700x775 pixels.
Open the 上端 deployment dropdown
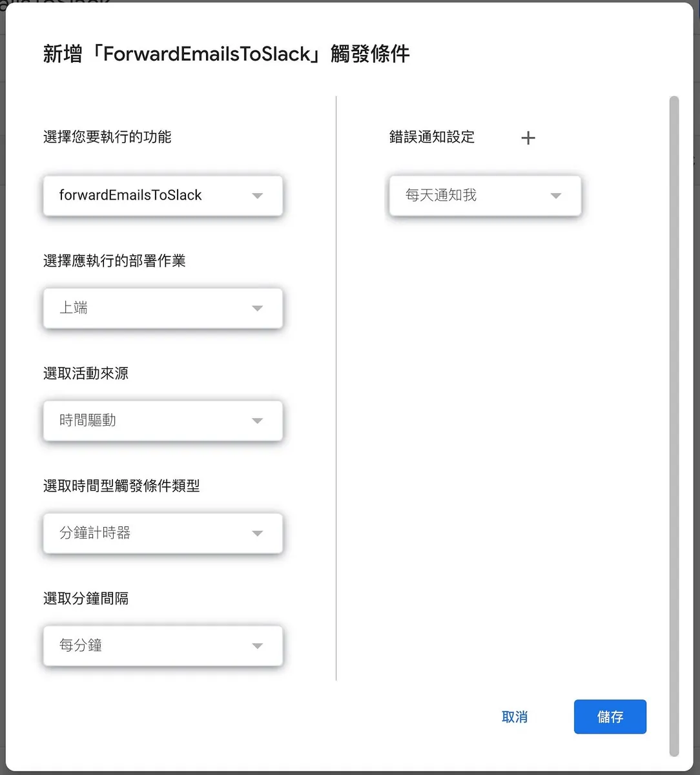click(163, 308)
